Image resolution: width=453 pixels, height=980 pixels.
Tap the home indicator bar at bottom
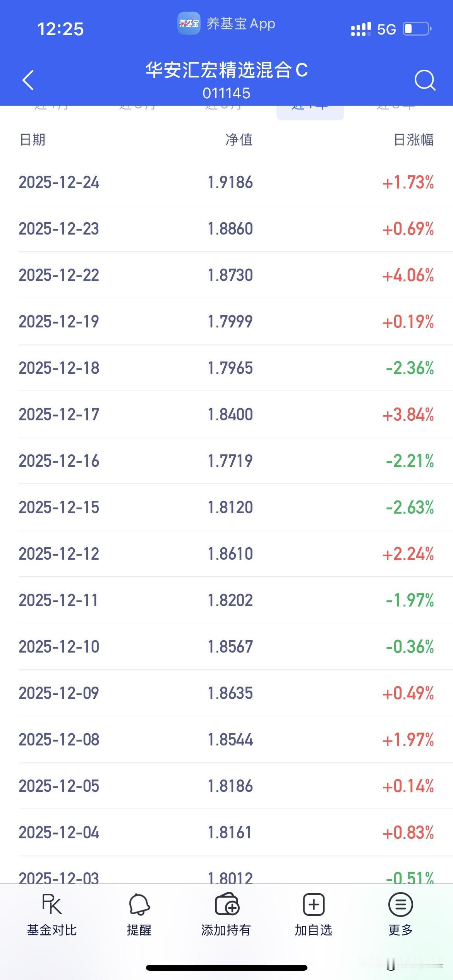(226, 968)
